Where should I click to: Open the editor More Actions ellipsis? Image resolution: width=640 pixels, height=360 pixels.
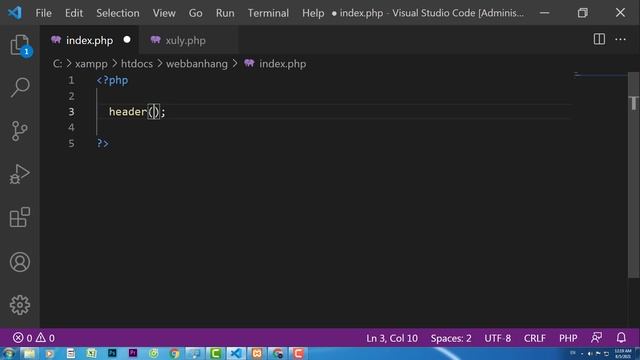(x=620, y=39)
